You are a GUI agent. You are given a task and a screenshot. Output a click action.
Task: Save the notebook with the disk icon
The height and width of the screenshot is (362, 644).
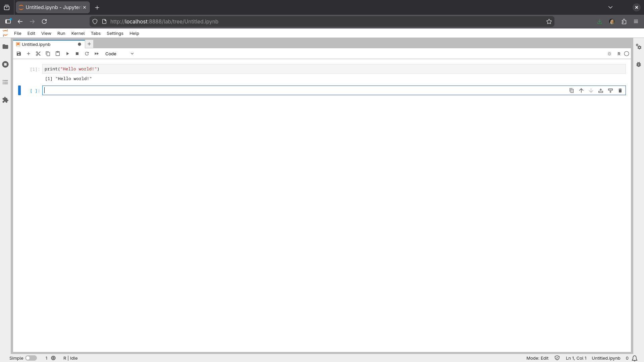coord(19,54)
